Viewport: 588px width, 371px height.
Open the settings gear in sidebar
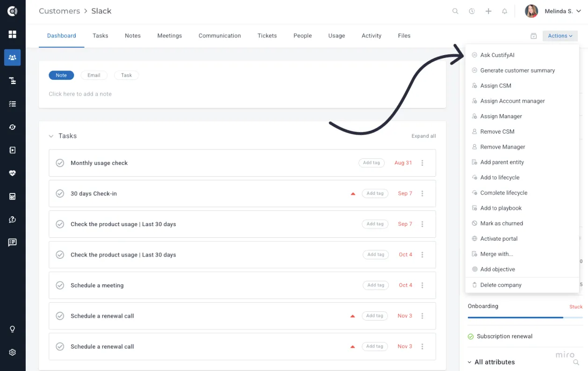pos(13,352)
